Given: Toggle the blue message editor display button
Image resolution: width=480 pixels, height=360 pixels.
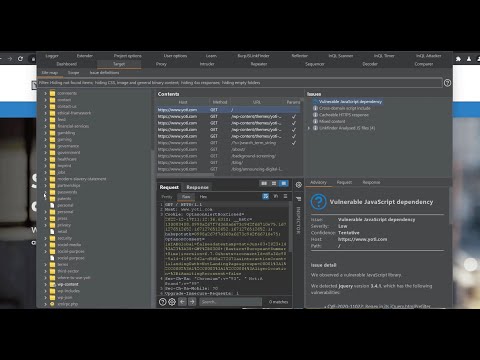Looking at the screenshot, I should (266, 196).
